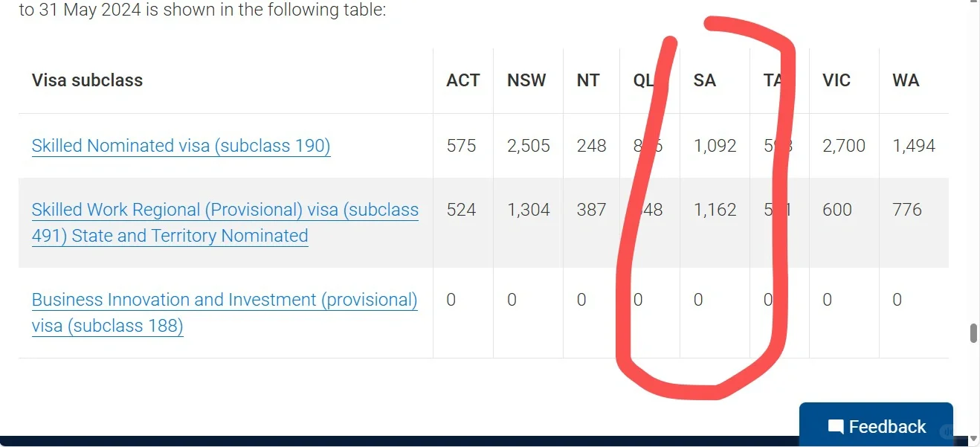Click the 2,700 VIC table cell
This screenshot has width=980, height=447.
pyautogui.click(x=844, y=146)
